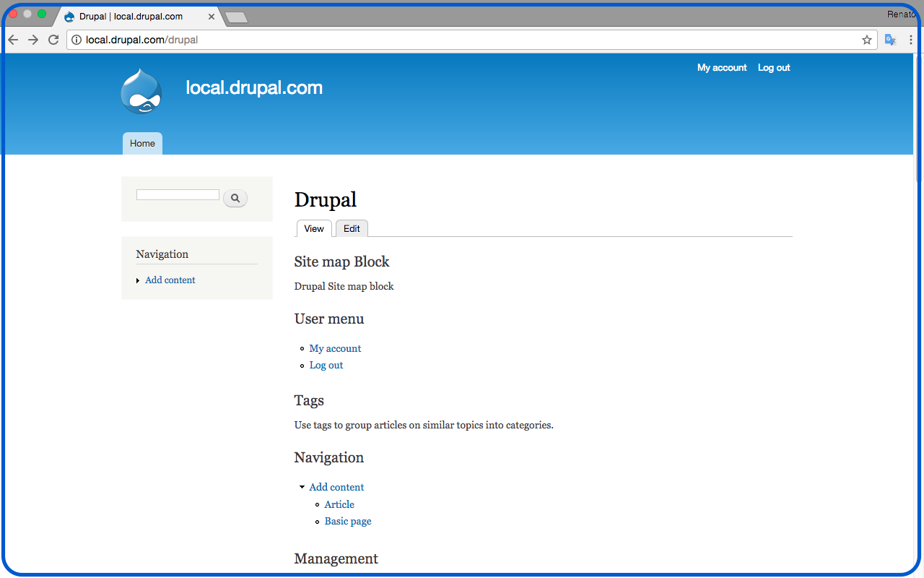Click the 'Use tags to group articles' description
924x578 pixels.
tap(424, 425)
